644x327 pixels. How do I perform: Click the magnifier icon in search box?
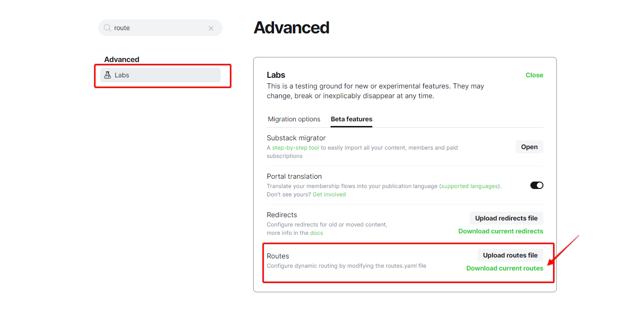[108, 28]
